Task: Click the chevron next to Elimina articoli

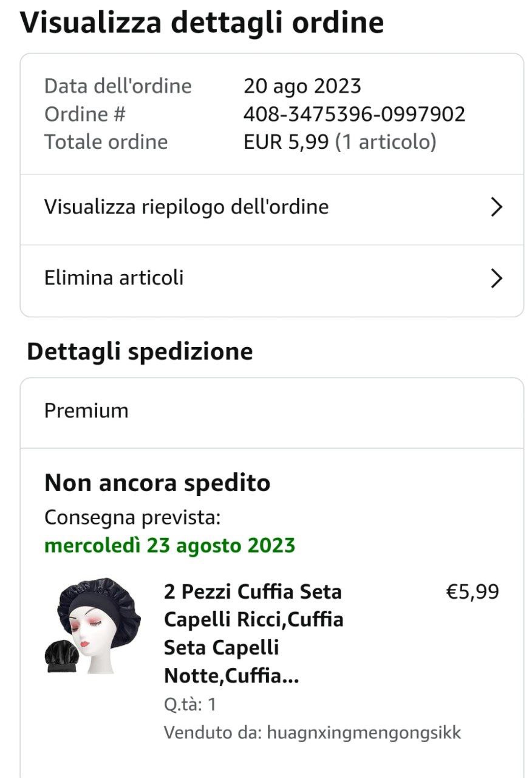Action: 496,278
